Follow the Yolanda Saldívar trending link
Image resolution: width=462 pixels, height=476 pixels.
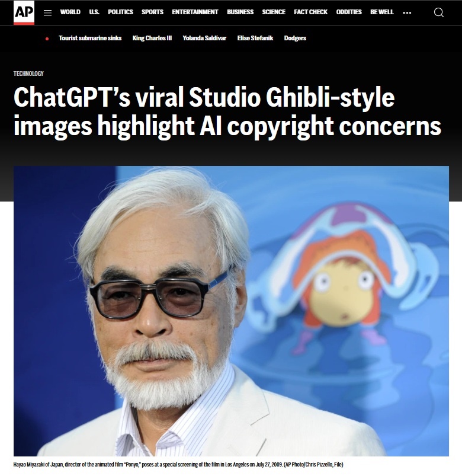(204, 39)
